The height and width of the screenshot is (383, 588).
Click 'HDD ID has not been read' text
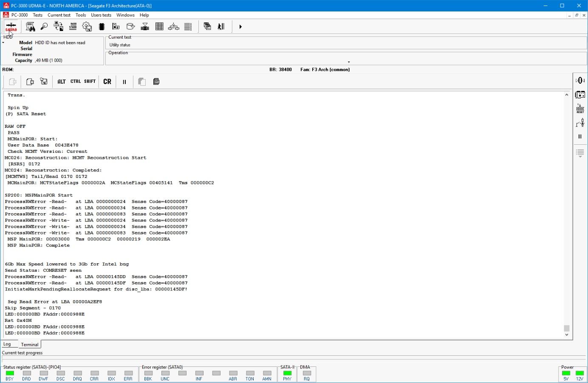[x=60, y=43]
